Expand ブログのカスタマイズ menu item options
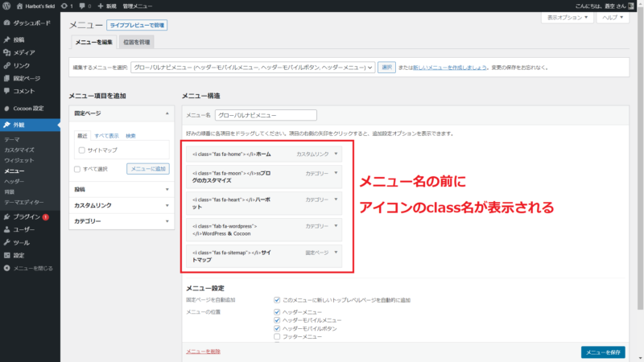Image resolution: width=644 pixels, height=362 pixels. (336, 173)
